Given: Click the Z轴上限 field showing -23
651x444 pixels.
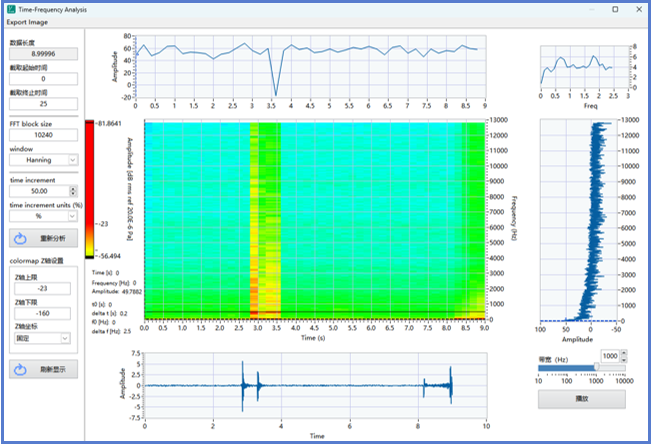Looking at the screenshot, I should pyautogui.click(x=43, y=289).
